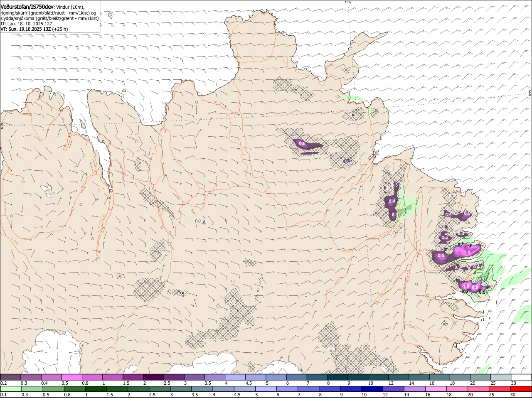Click the VT: Sun. 19.10.2025 13Z line
The height and width of the screenshot is (398, 532).
(x=34, y=29)
